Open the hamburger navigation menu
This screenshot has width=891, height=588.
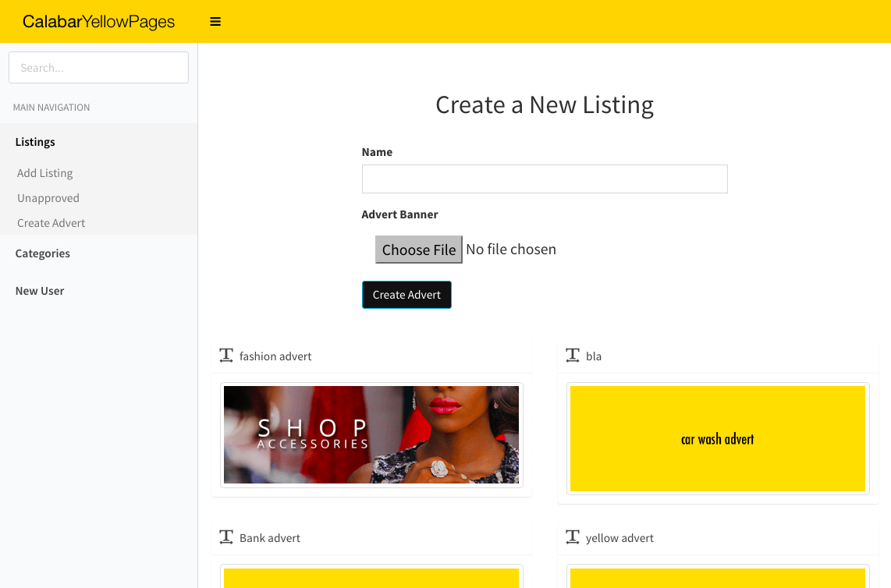(x=215, y=21)
